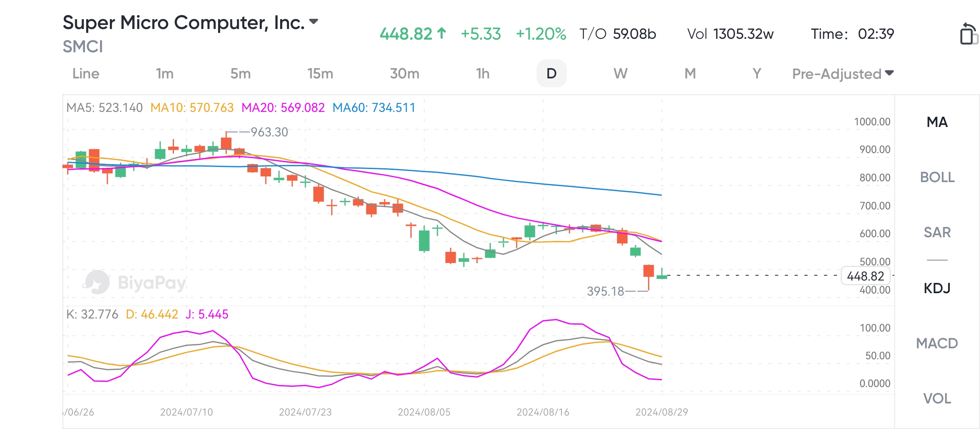Choose the BOLL indicator
The height and width of the screenshot is (441, 980).
pyautogui.click(x=937, y=177)
